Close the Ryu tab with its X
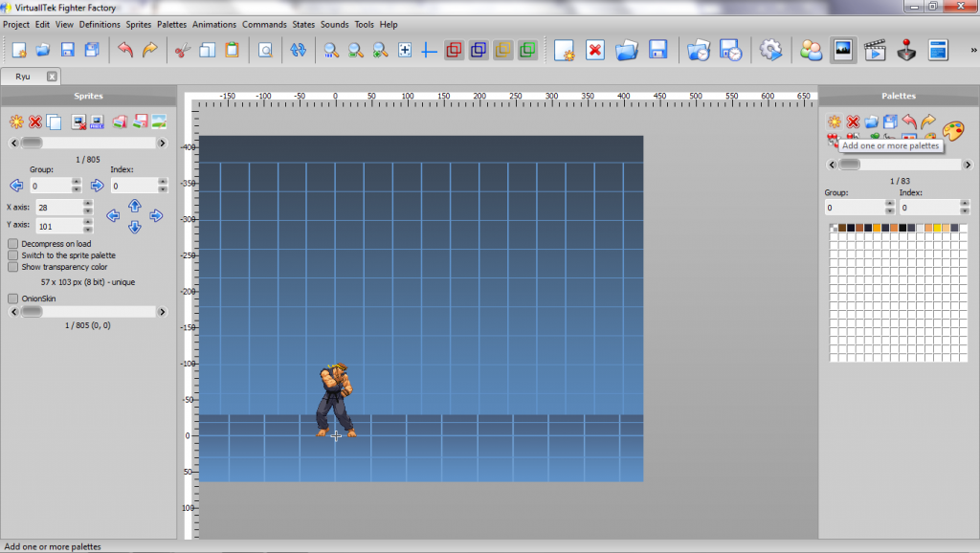Image resolution: width=980 pixels, height=553 pixels. (52, 77)
